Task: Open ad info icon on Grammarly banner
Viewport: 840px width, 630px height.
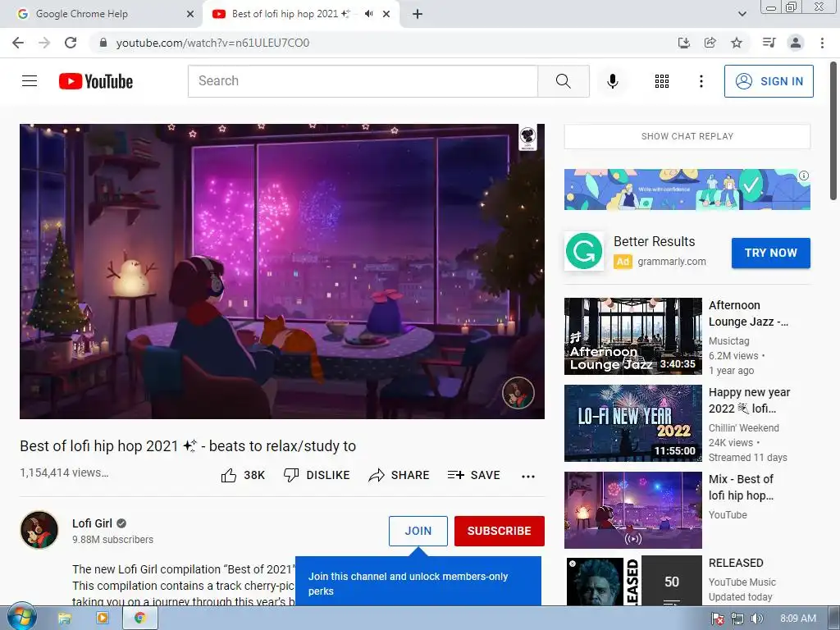Action: [804, 176]
